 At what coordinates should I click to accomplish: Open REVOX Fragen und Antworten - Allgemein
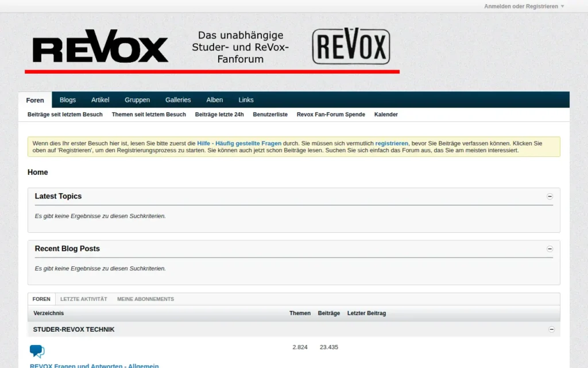tap(94, 366)
